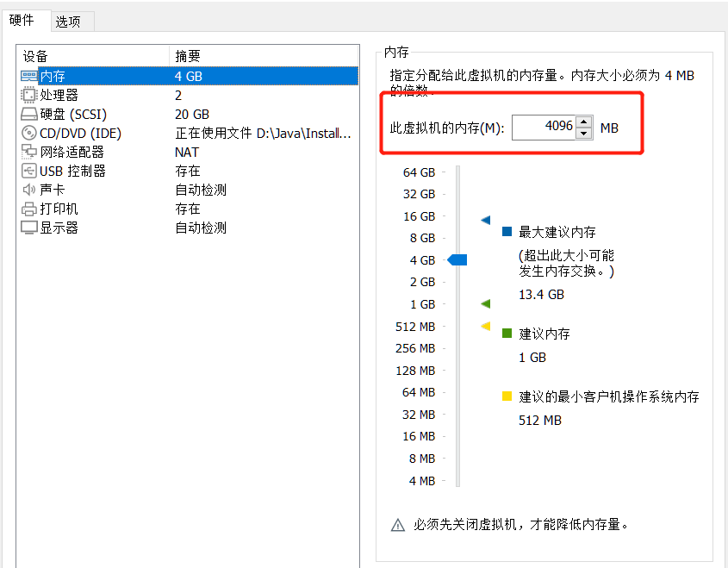Click the green 建议内存 arrow marker
728x568 pixels.
click(486, 303)
